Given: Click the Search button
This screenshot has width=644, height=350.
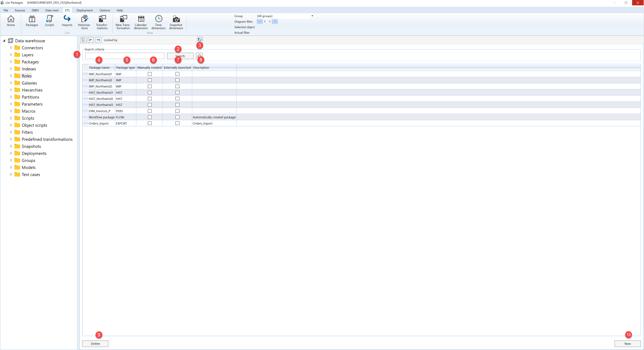Looking at the screenshot, I should 180,56.
